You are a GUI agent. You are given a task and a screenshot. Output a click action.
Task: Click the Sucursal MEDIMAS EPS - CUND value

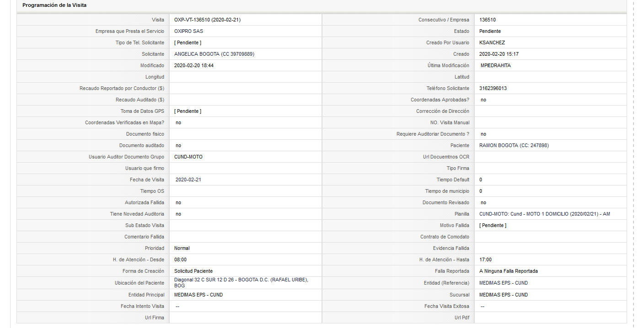pos(504,295)
